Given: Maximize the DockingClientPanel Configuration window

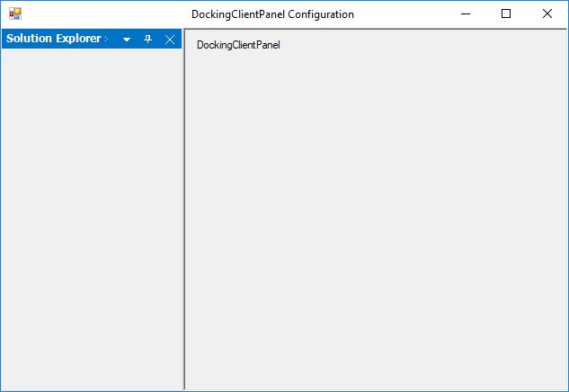Looking at the screenshot, I should pyautogui.click(x=506, y=13).
